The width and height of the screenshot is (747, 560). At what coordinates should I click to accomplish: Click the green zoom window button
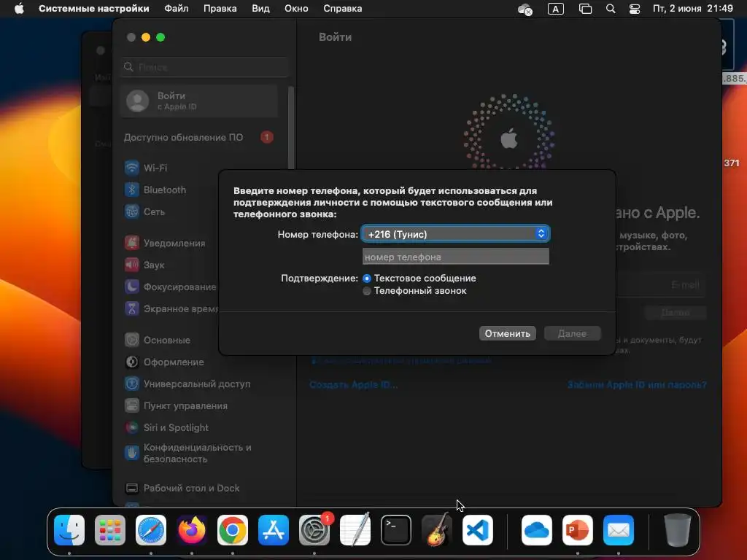coord(160,37)
